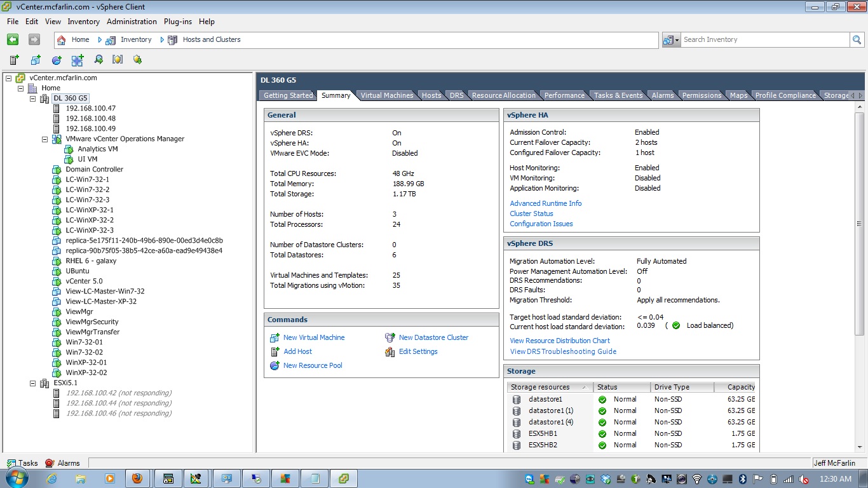Click the Bluetooth tray icon
Screen dimensions: 868x488
point(742,479)
